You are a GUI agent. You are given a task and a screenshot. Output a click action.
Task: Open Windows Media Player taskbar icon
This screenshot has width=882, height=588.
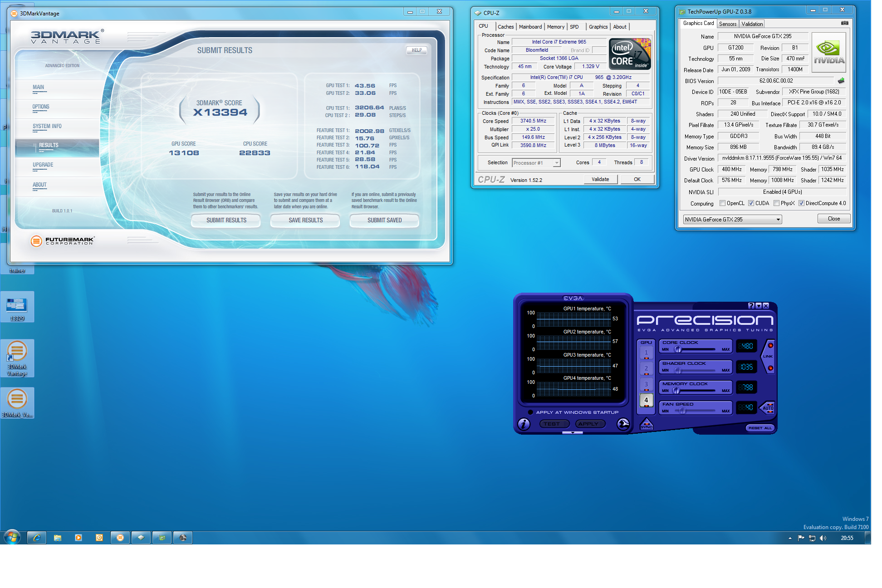coord(78,538)
